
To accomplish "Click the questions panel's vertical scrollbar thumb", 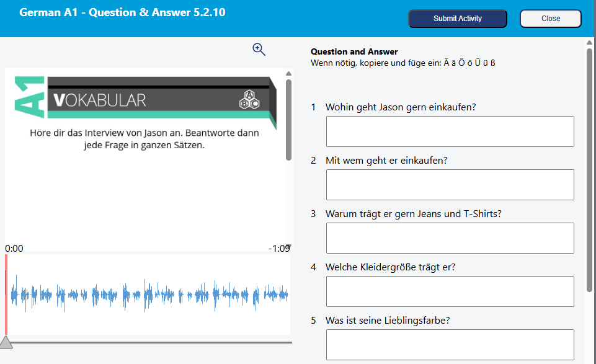I will [589, 167].
